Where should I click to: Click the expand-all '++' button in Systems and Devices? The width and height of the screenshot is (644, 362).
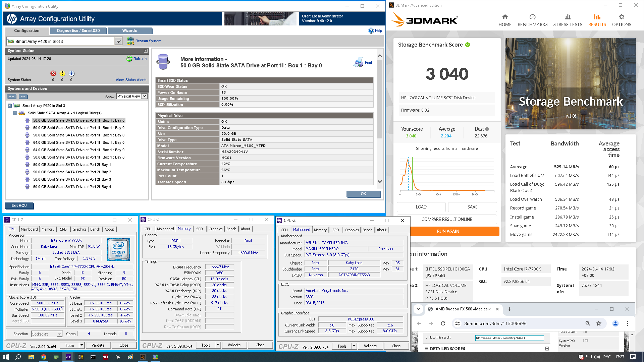point(12,97)
